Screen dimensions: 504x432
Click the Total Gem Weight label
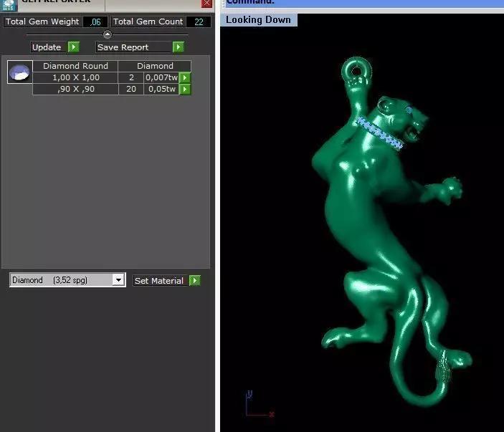point(42,21)
